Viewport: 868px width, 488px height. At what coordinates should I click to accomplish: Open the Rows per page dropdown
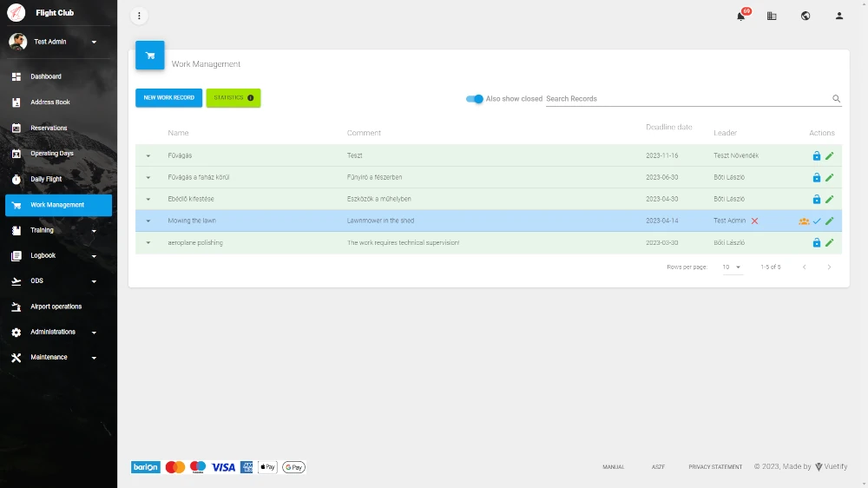coord(732,267)
